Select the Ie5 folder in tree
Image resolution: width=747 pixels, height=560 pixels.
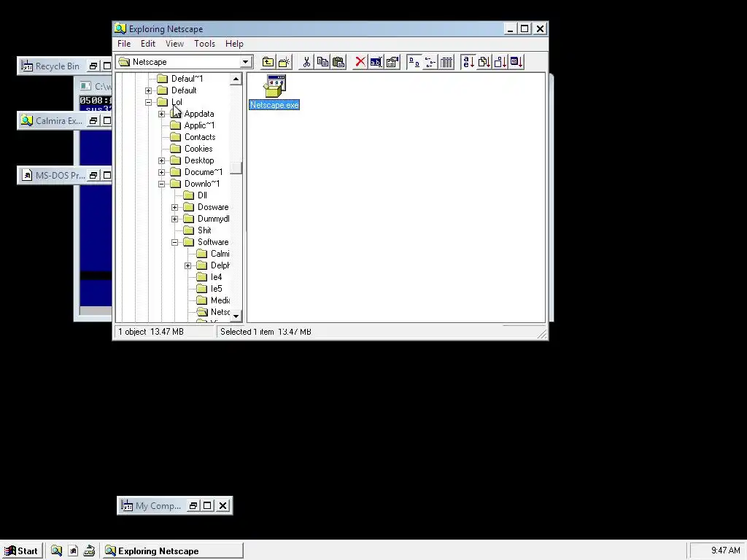(216, 289)
